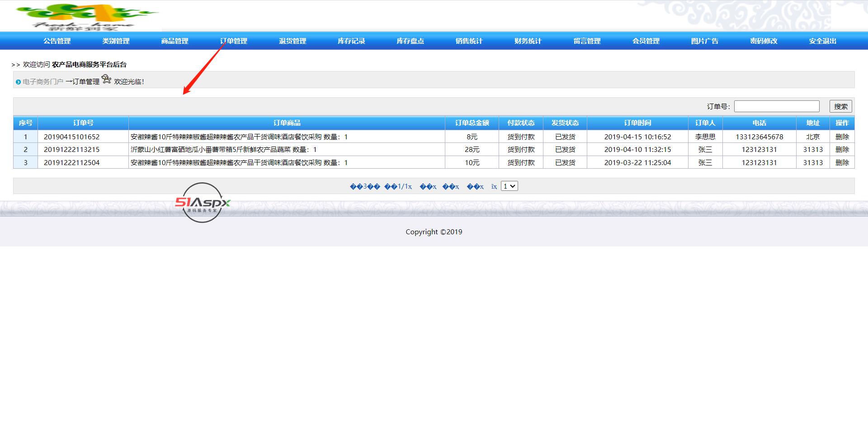Image resolution: width=868 pixels, height=426 pixels.
Task: Delete order 20191222112504 via 删除
Action: click(x=842, y=162)
